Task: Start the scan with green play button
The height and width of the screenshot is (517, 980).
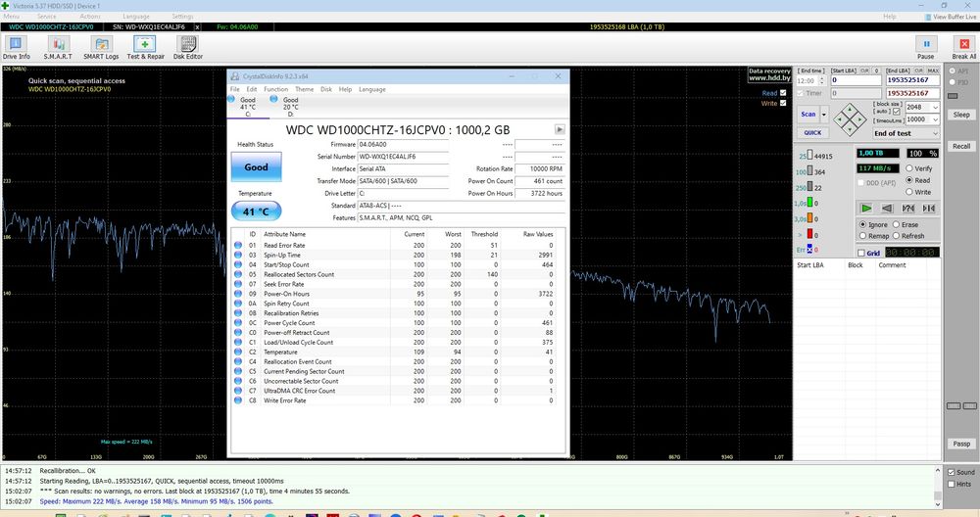Action: pyautogui.click(x=866, y=208)
